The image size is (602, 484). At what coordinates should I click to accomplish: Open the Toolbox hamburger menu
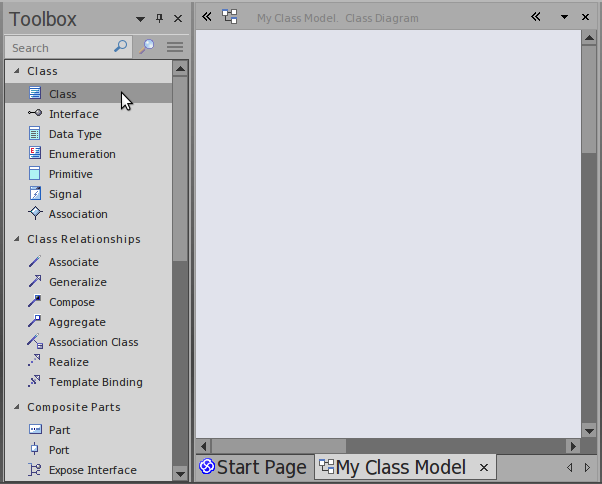click(174, 47)
